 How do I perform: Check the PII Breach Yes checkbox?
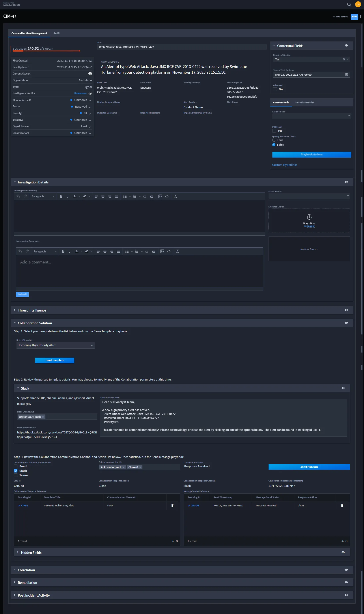coord(274,131)
